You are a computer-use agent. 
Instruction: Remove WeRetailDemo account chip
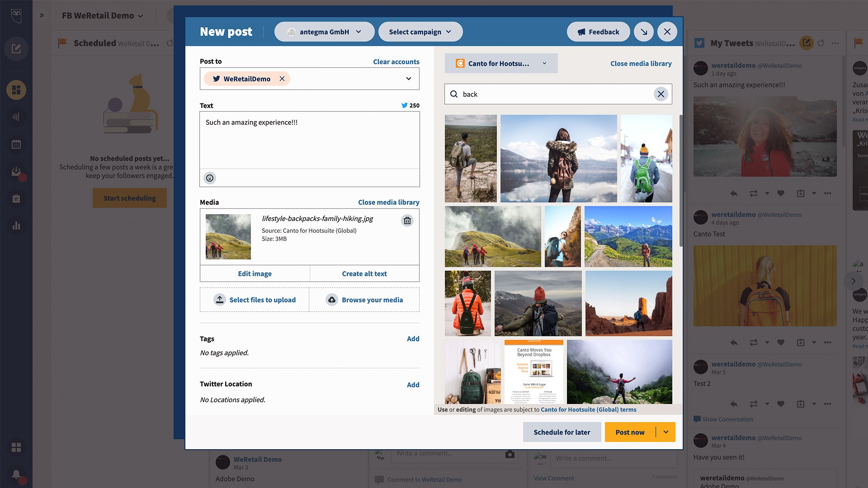tap(282, 79)
